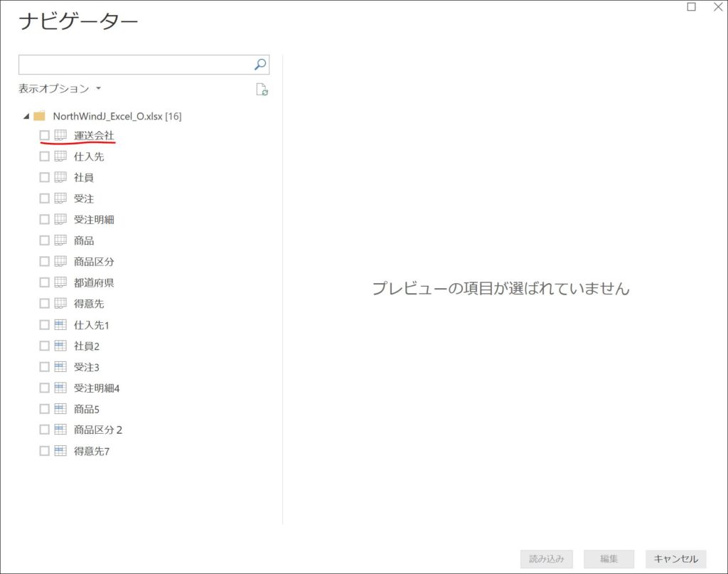Click the refresh file icon
Screen dimensions: 728x574
click(262, 89)
